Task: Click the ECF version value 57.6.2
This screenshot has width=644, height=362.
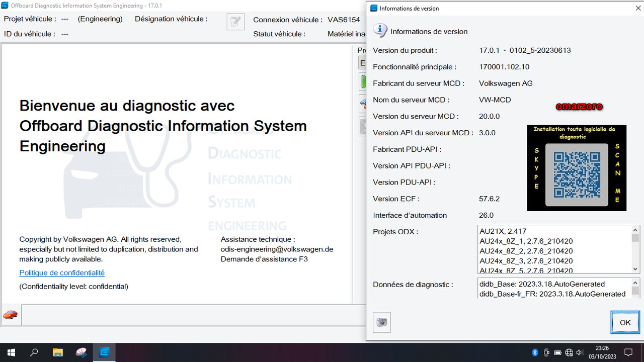Action: tap(489, 199)
